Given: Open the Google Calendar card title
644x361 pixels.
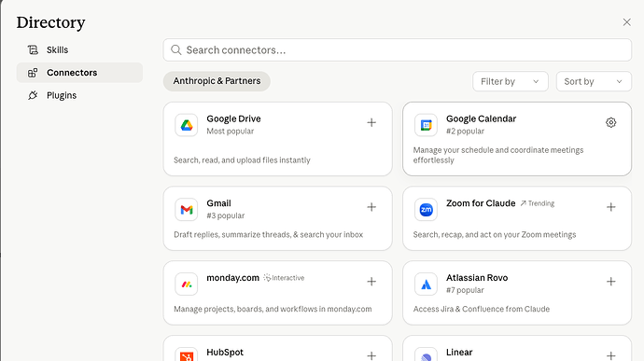Looking at the screenshot, I should pos(481,118).
